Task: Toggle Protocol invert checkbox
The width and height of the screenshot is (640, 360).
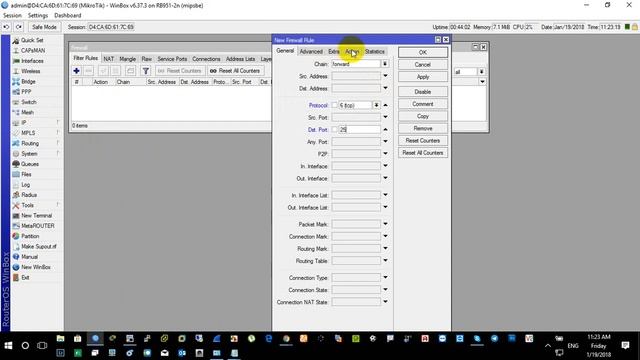Action: 334,105
